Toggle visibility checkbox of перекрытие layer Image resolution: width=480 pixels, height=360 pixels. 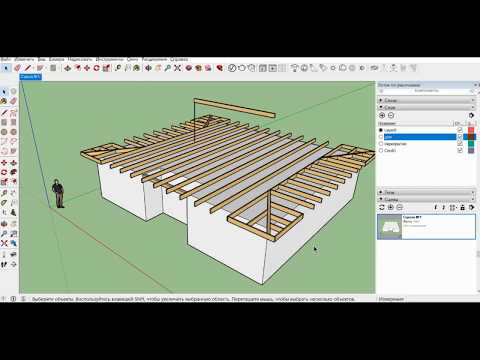click(460, 144)
